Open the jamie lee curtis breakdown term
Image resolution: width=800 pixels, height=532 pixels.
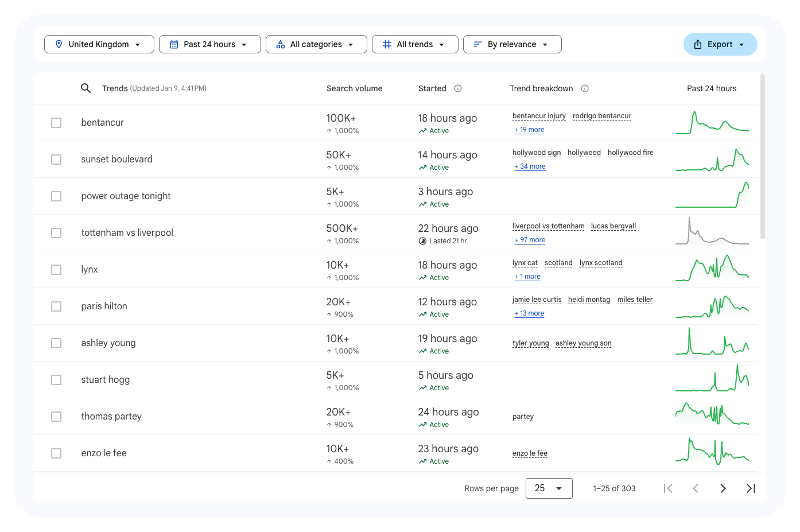tap(537, 300)
